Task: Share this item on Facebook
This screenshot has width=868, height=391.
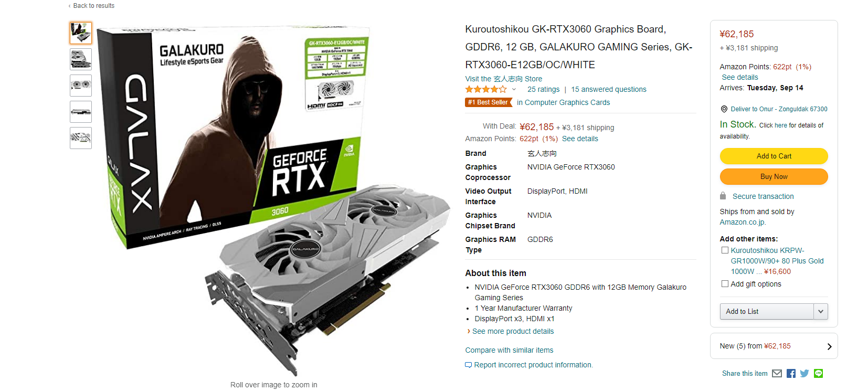Action: [x=791, y=374]
